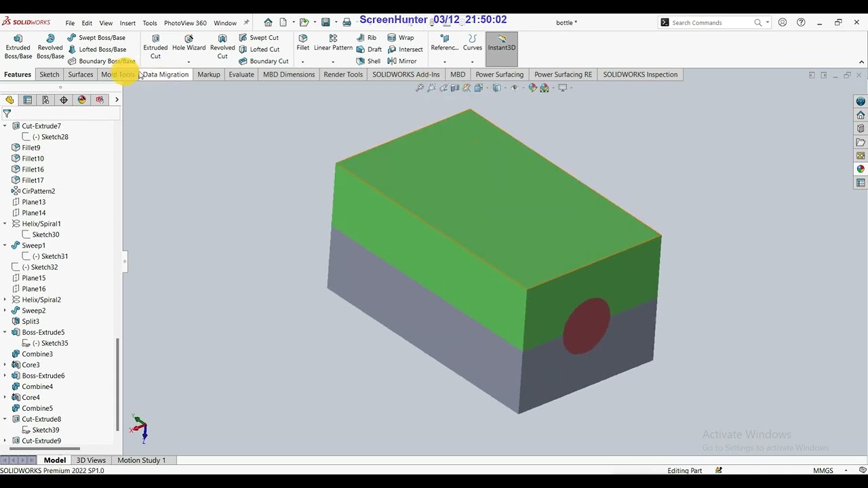Open the File Explorer task pane tab
Viewport: 868px width, 488px height.
pyautogui.click(x=861, y=142)
